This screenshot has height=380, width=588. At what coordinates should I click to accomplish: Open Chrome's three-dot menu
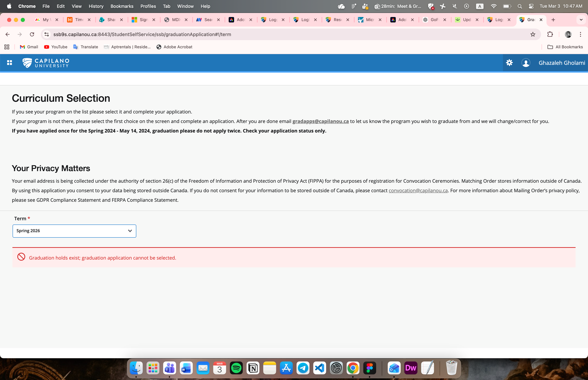pos(580,34)
